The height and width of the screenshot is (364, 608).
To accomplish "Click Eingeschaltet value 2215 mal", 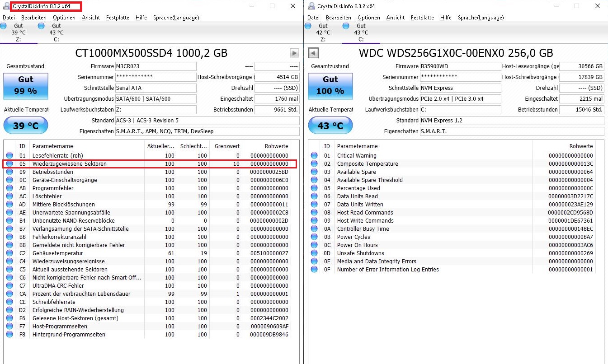I will tap(582, 99).
